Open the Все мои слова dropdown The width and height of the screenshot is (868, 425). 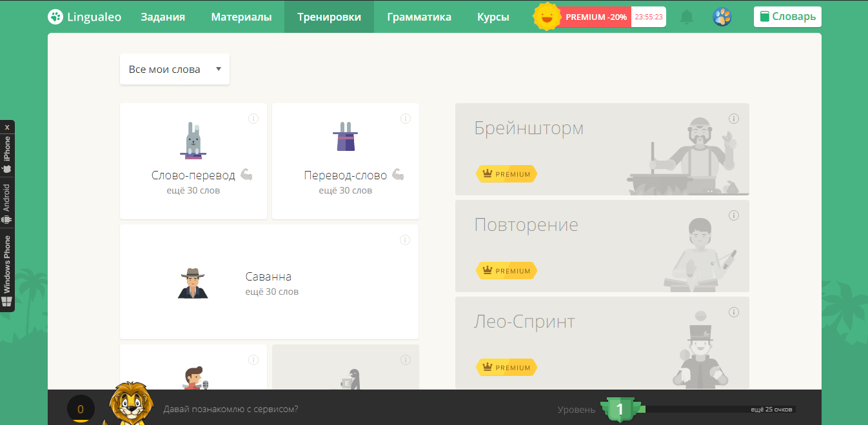click(x=175, y=69)
